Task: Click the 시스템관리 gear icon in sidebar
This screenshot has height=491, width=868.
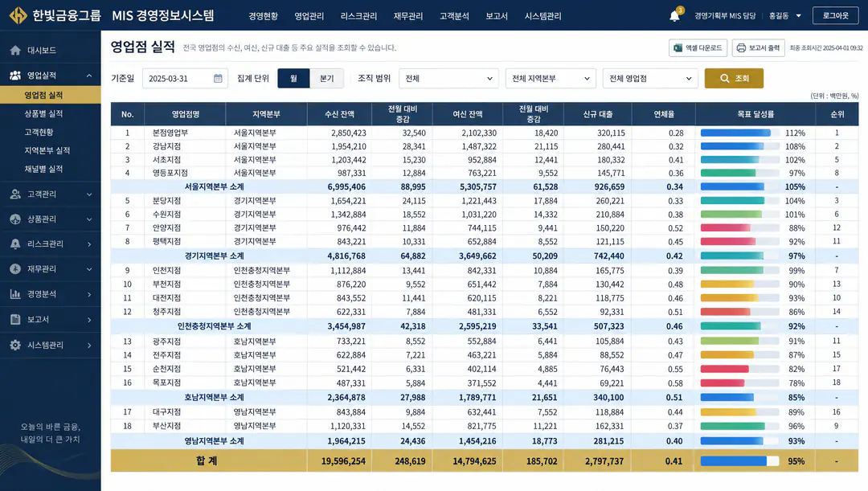Action: pos(15,345)
